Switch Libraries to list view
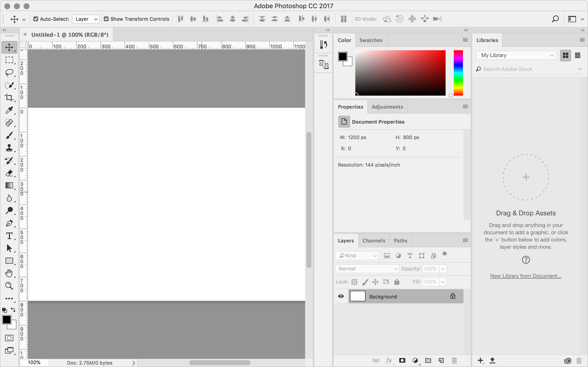 (578, 55)
